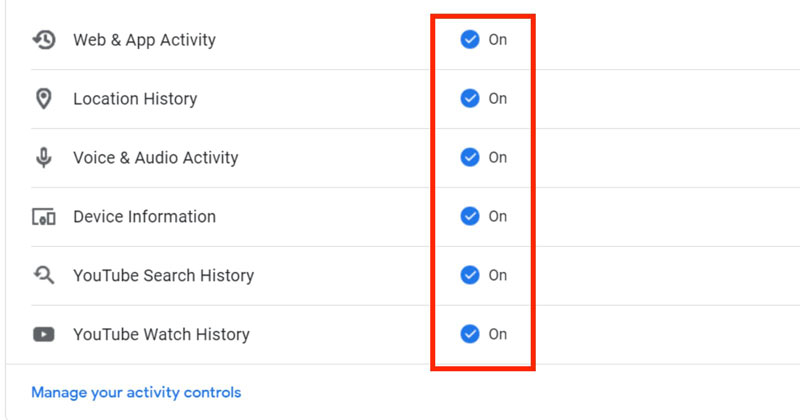The height and width of the screenshot is (420, 800).
Task: Click the YouTube Search History magnifier icon
Action: tap(43, 275)
